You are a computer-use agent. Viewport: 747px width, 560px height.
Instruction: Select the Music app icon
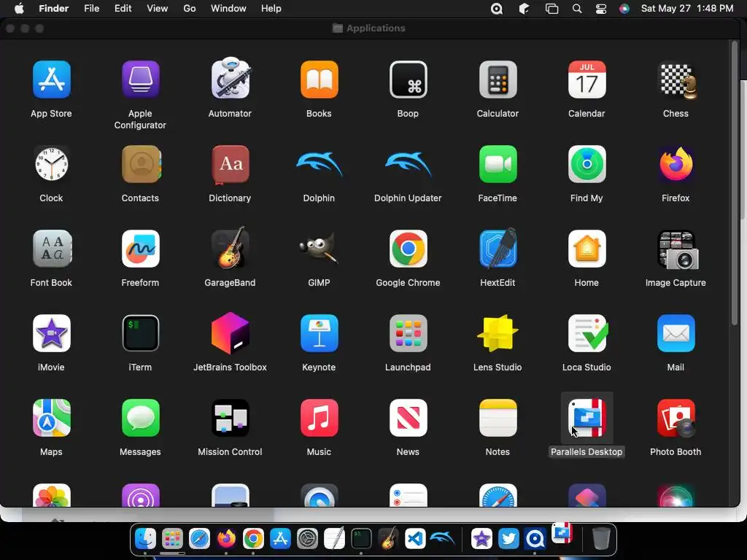(320, 418)
